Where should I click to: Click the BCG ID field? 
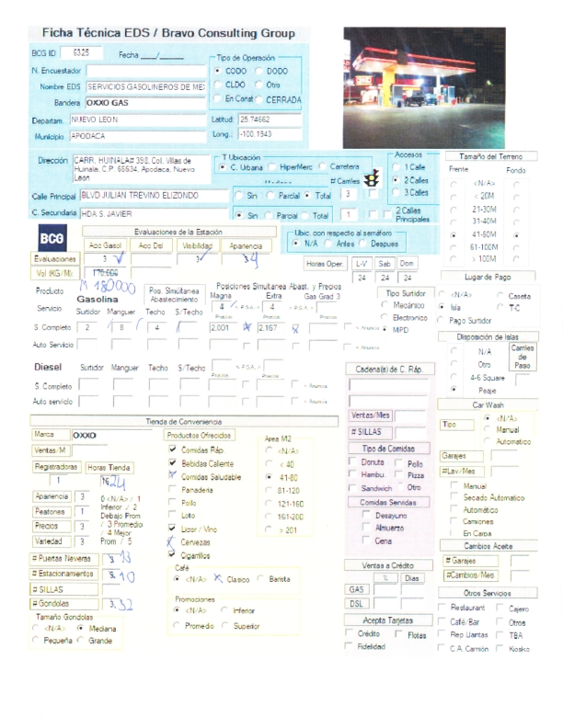coord(81,52)
